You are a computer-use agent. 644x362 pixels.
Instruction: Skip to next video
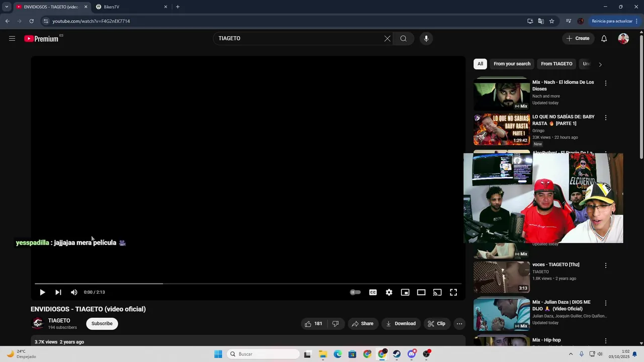click(x=58, y=292)
